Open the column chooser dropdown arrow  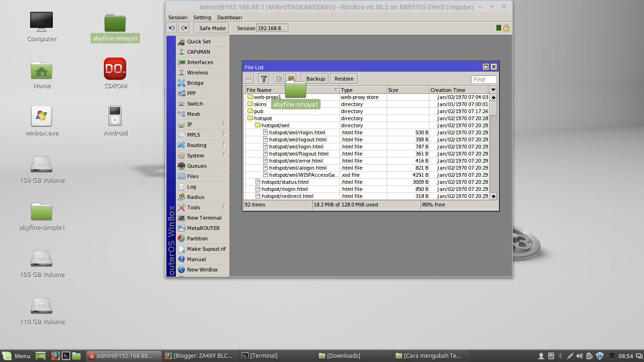pos(494,90)
